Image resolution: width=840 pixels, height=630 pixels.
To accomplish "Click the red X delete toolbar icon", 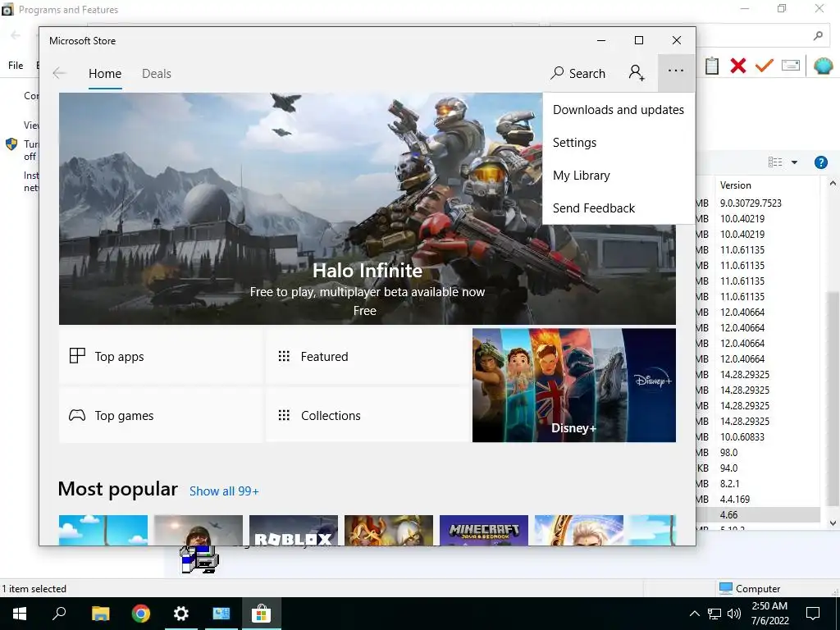I will pyautogui.click(x=738, y=66).
